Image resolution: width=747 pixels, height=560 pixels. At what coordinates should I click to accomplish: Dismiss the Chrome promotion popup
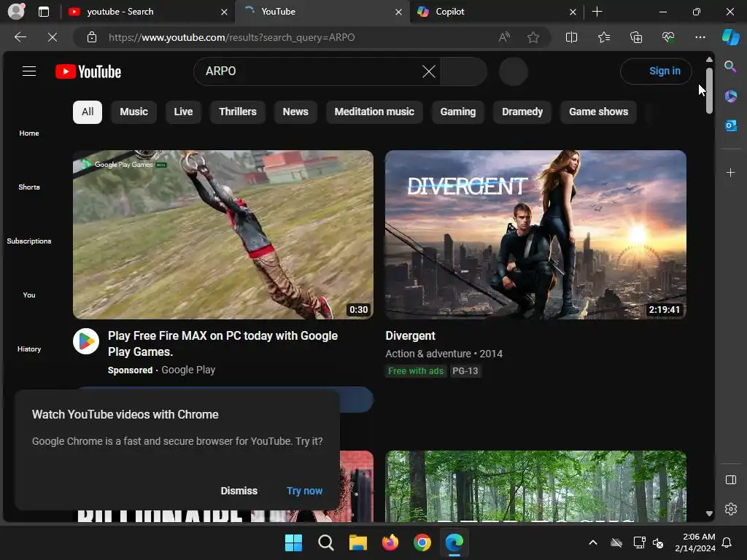click(x=239, y=491)
